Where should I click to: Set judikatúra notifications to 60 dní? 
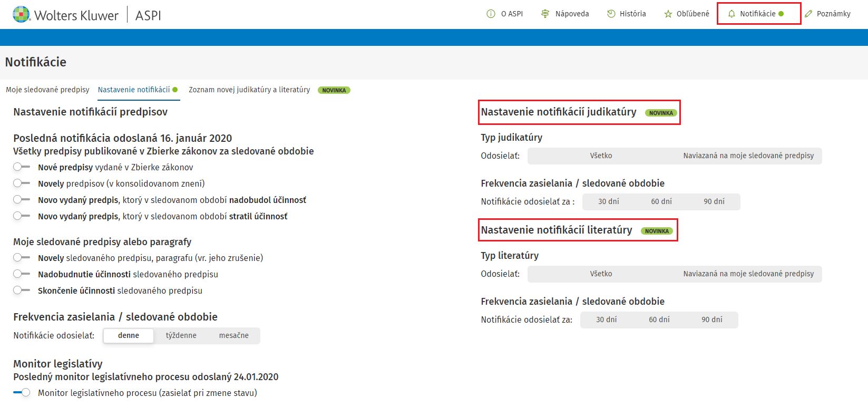point(661,201)
